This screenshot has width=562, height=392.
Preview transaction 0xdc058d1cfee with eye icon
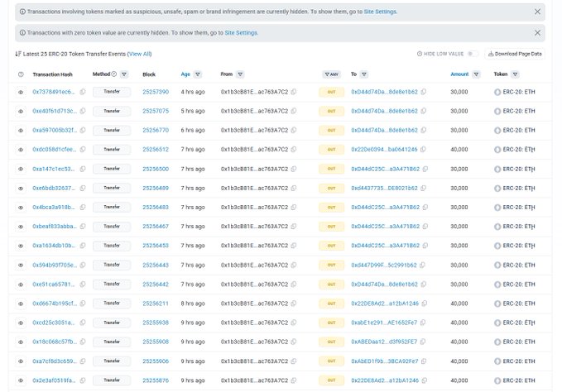coord(21,150)
